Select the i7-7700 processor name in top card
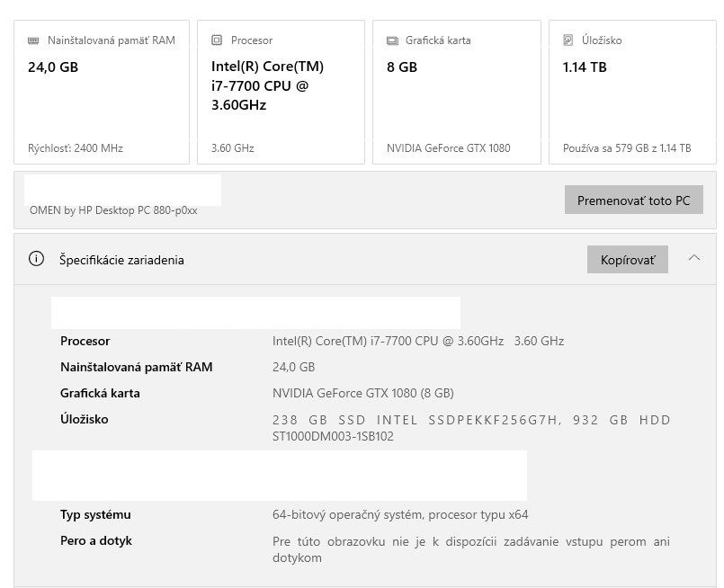Screen dimensions: 724x588 [267, 85]
